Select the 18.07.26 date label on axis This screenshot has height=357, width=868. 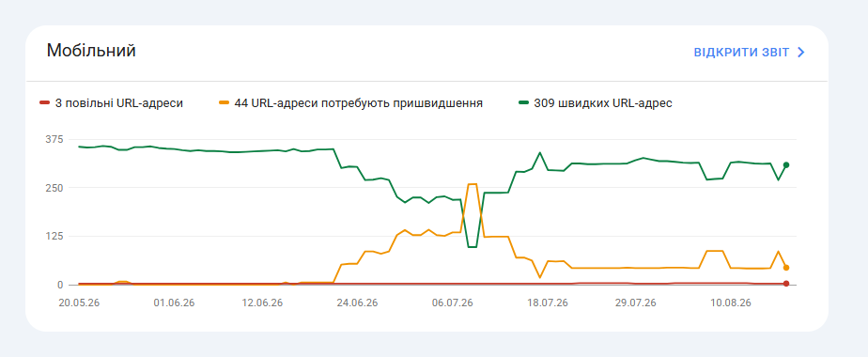click(x=548, y=303)
